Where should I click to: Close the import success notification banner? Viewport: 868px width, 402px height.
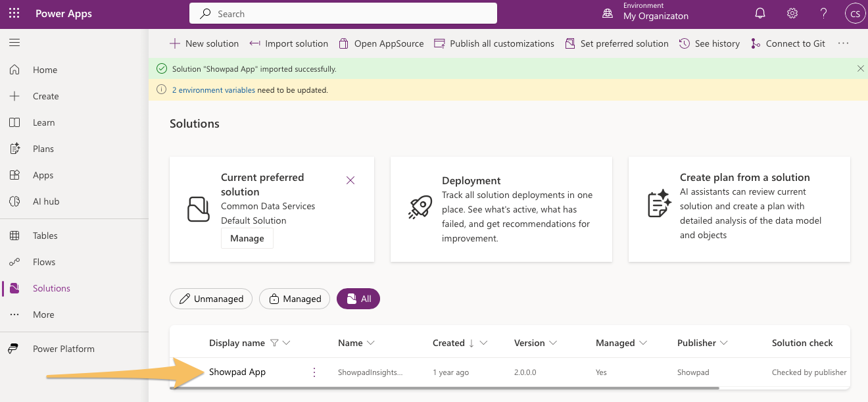pyautogui.click(x=861, y=68)
